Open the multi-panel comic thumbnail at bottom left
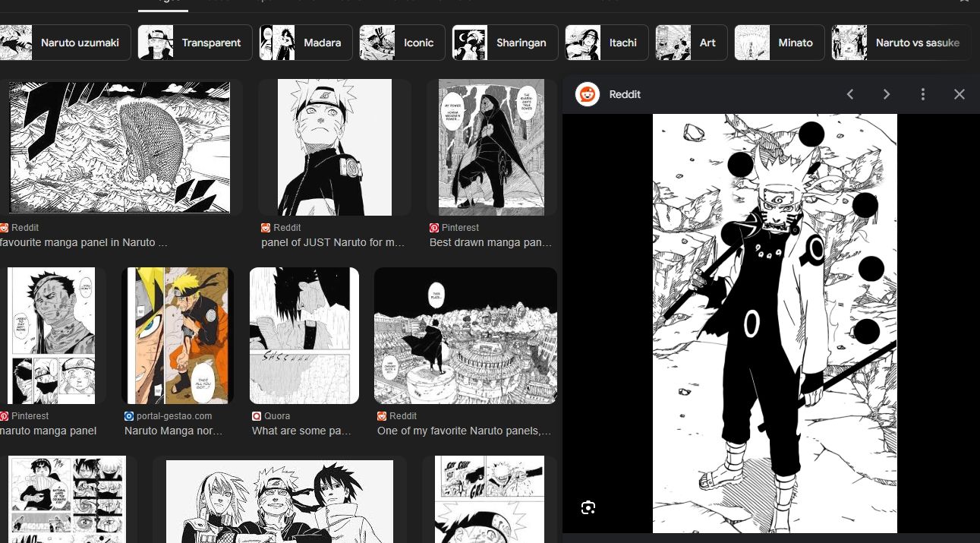 (x=68, y=499)
